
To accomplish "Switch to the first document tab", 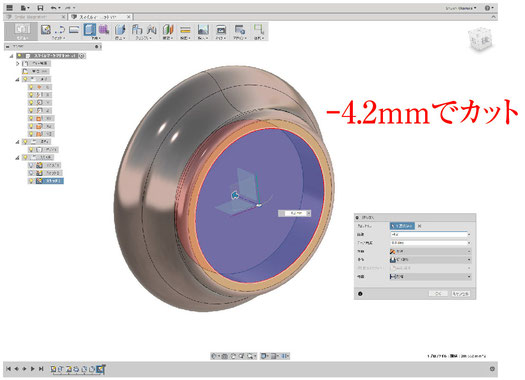I will 35,17.
